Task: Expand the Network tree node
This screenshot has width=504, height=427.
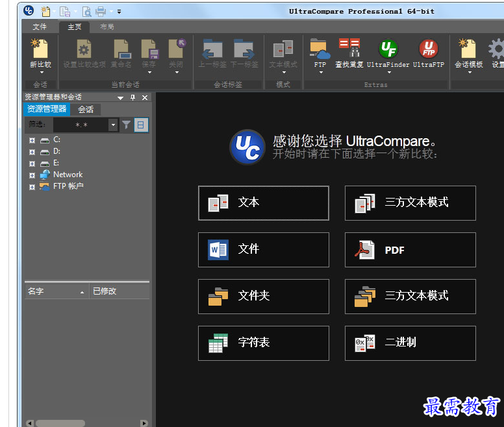Action: (32, 175)
